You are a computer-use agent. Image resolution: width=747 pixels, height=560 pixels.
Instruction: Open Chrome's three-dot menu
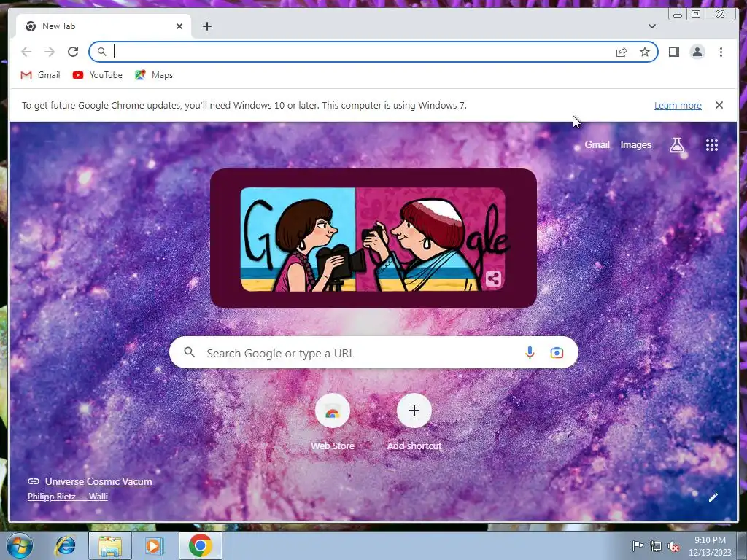[x=721, y=52]
